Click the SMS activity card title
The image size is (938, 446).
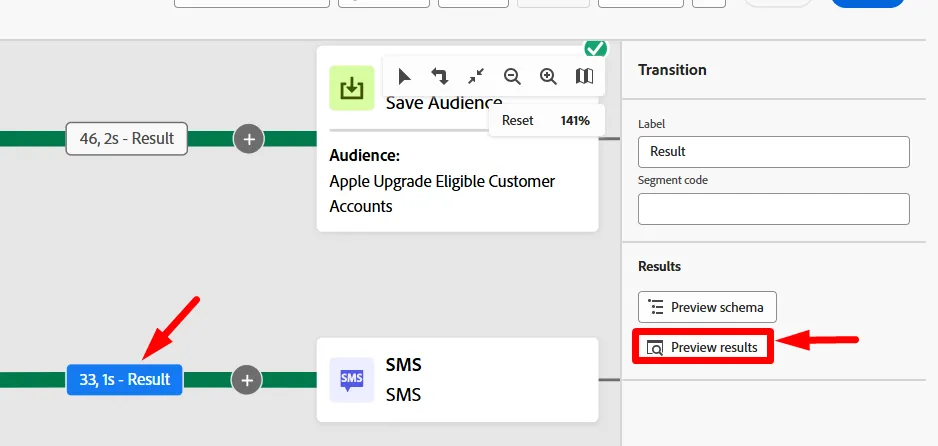(x=403, y=365)
